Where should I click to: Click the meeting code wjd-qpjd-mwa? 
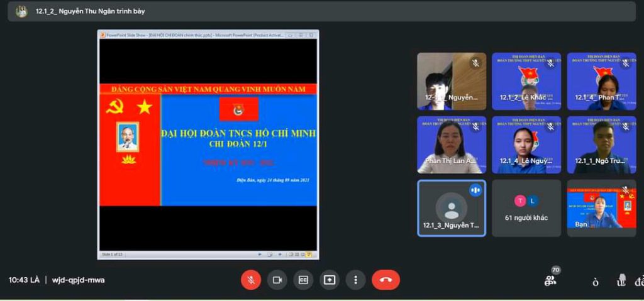tap(78, 280)
